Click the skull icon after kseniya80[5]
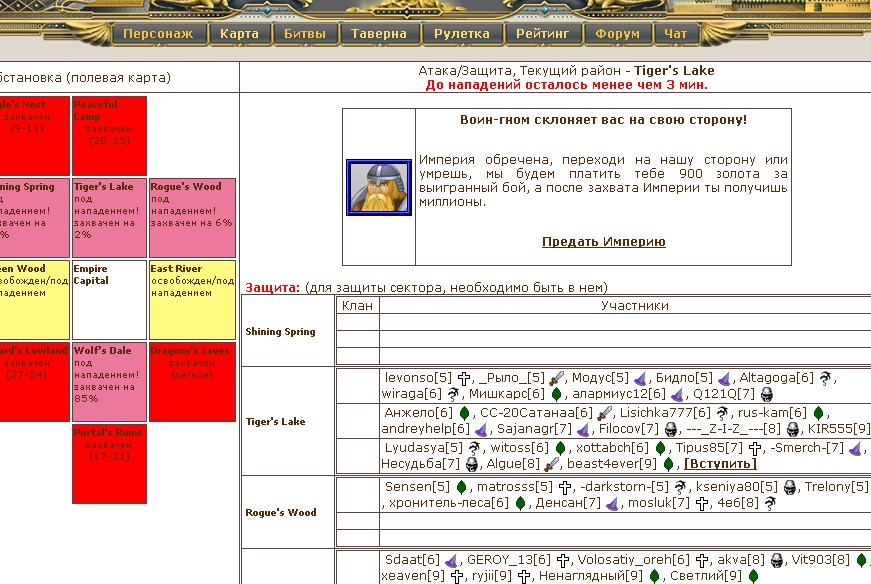Screen dimensions: 871x584 pyautogui.click(x=790, y=487)
